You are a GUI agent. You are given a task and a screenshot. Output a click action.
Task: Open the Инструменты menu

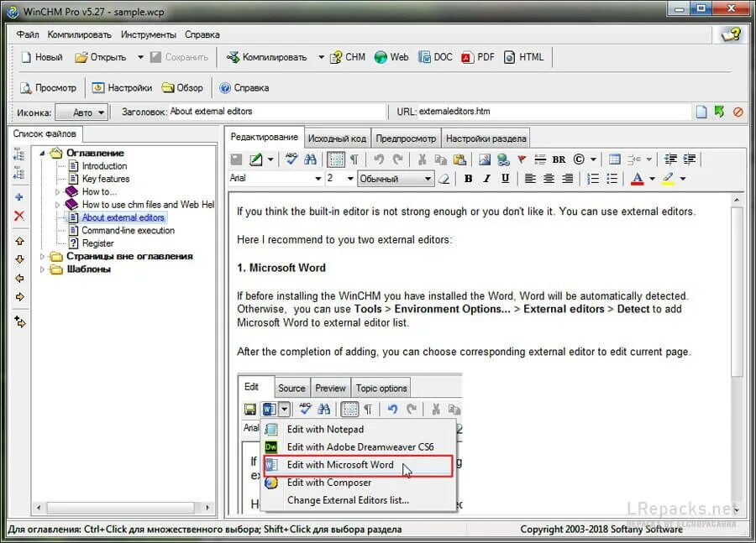tap(149, 34)
